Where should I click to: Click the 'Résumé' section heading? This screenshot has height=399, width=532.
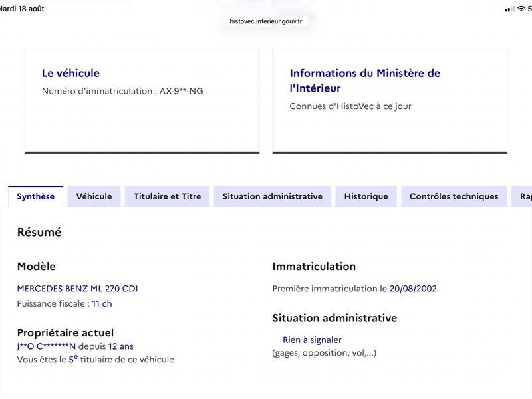[39, 232]
